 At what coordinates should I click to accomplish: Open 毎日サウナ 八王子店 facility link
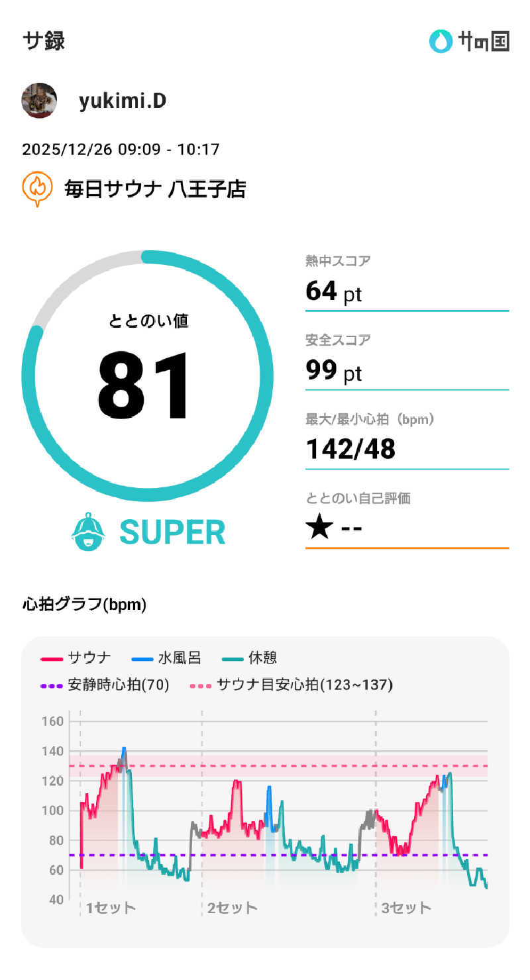[155, 189]
